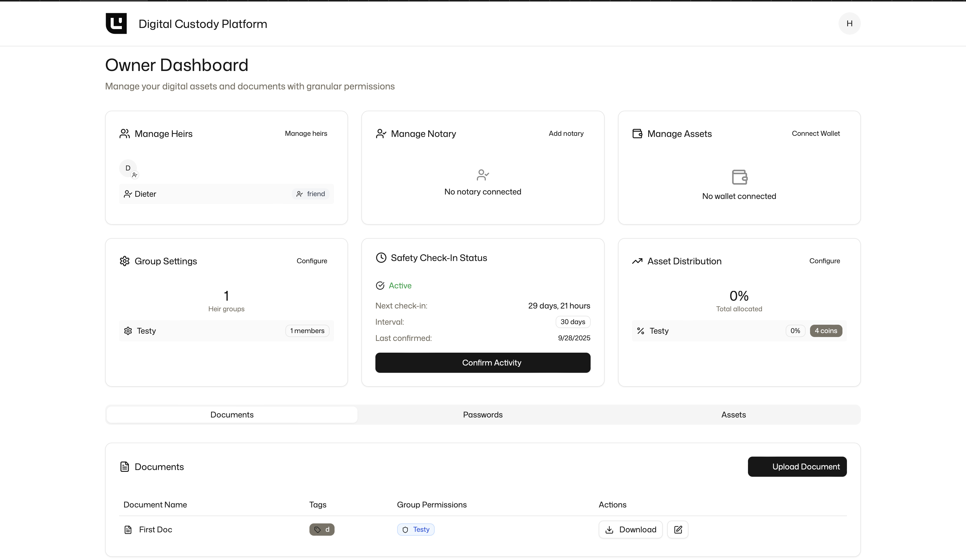This screenshot has width=966, height=560.
Task: Click the Connect Wallet button
Action: tap(816, 133)
